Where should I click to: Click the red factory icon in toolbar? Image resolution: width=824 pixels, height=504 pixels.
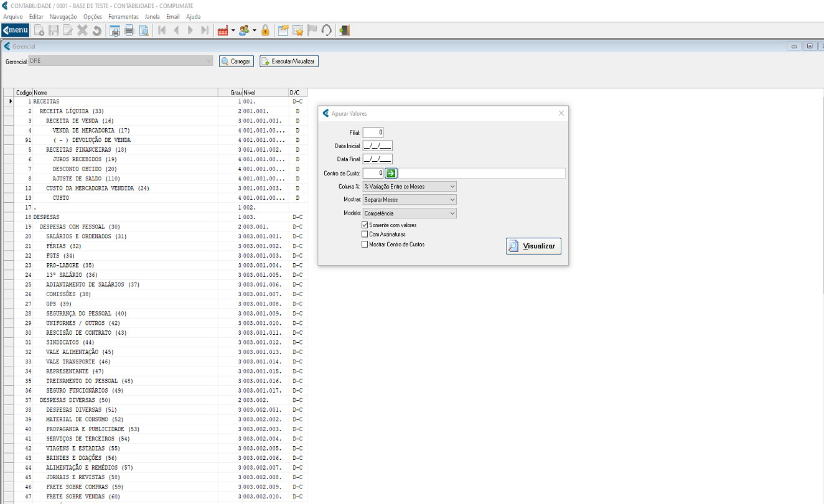pyautogui.click(x=223, y=30)
